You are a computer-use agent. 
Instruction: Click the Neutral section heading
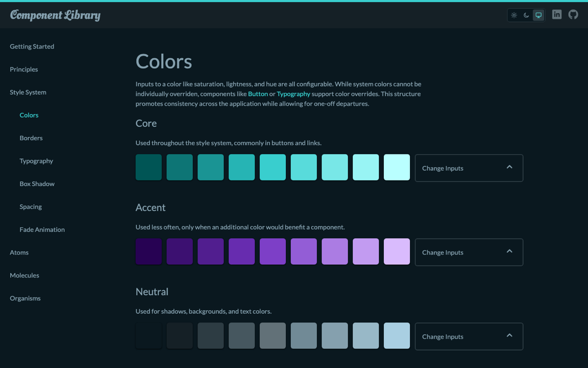coord(152,291)
